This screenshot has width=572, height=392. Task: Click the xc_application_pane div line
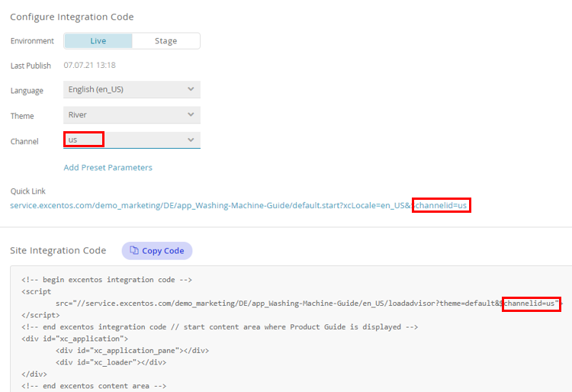132,350
